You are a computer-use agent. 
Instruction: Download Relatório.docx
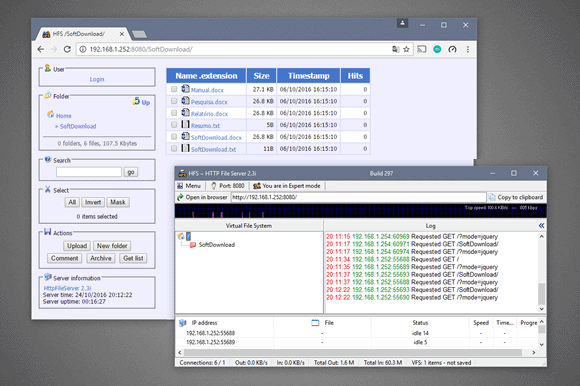click(209, 114)
